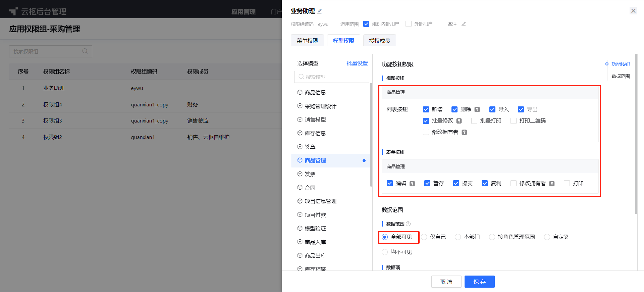Jump to 数据范围 anchor link

[621, 76]
